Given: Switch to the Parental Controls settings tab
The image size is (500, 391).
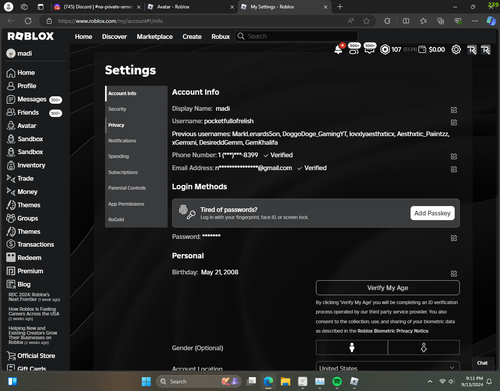Looking at the screenshot, I should coord(136,188).
